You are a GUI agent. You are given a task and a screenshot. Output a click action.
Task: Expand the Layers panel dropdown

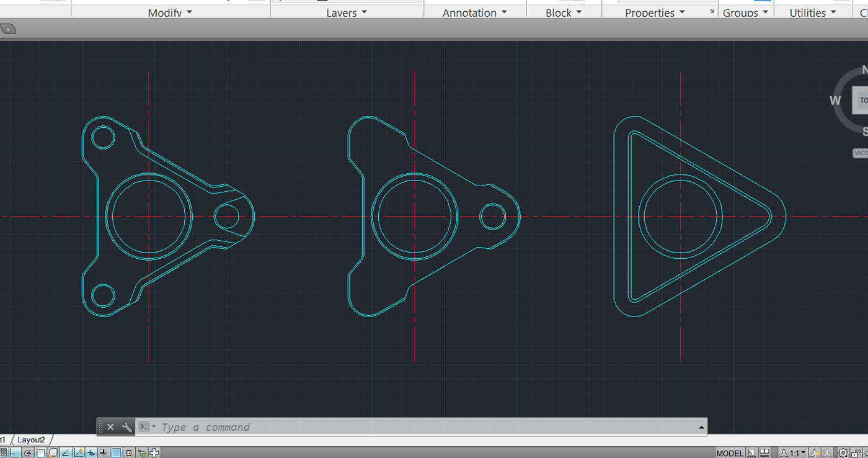pos(346,12)
